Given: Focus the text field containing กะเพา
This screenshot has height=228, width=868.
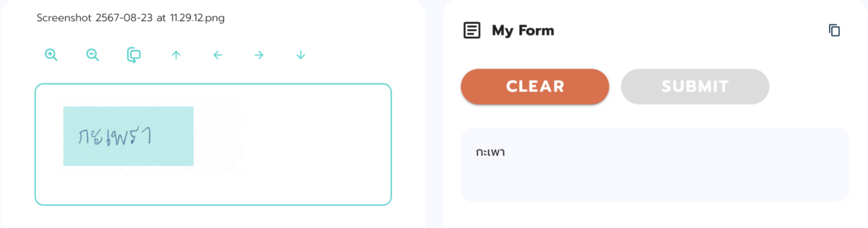Looking at the screenshot, I should tap(654, 164).
